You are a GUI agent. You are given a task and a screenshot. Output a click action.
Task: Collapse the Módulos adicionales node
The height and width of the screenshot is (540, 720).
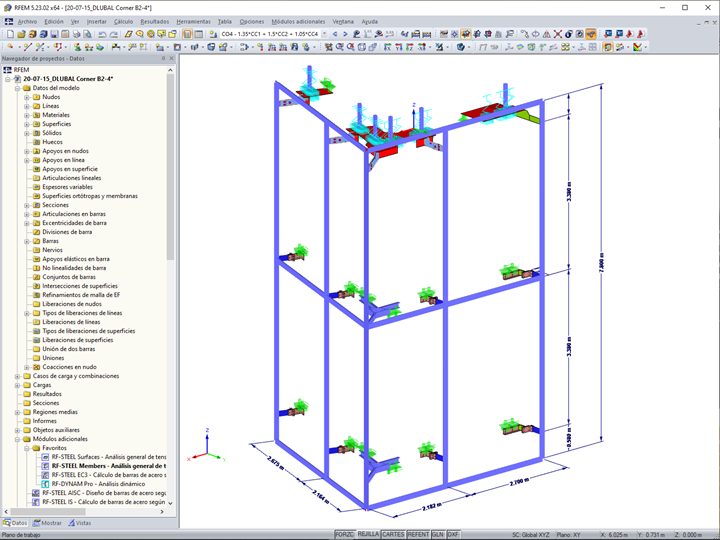point(17,439)
